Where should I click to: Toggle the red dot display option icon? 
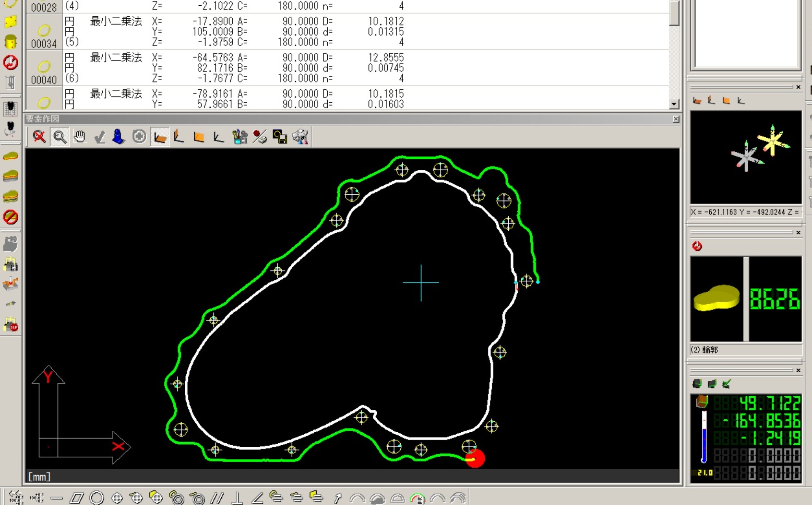[260, 137]
